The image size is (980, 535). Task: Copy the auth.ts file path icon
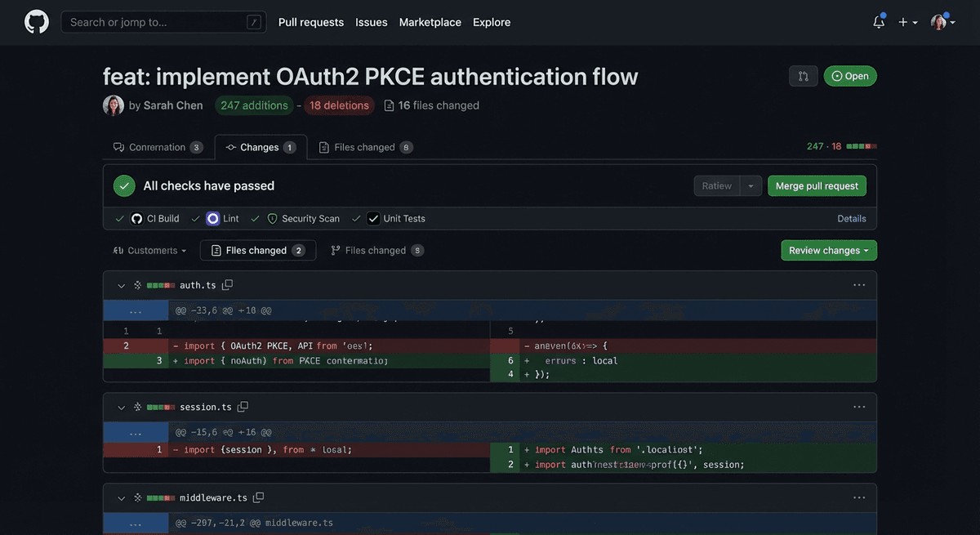227,283
